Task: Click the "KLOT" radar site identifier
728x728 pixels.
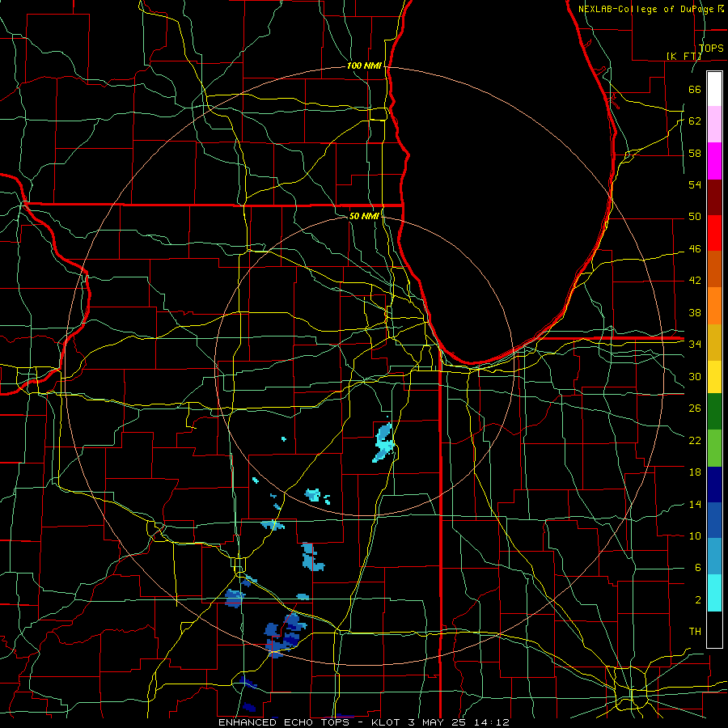Action: [x=387, y=722]
